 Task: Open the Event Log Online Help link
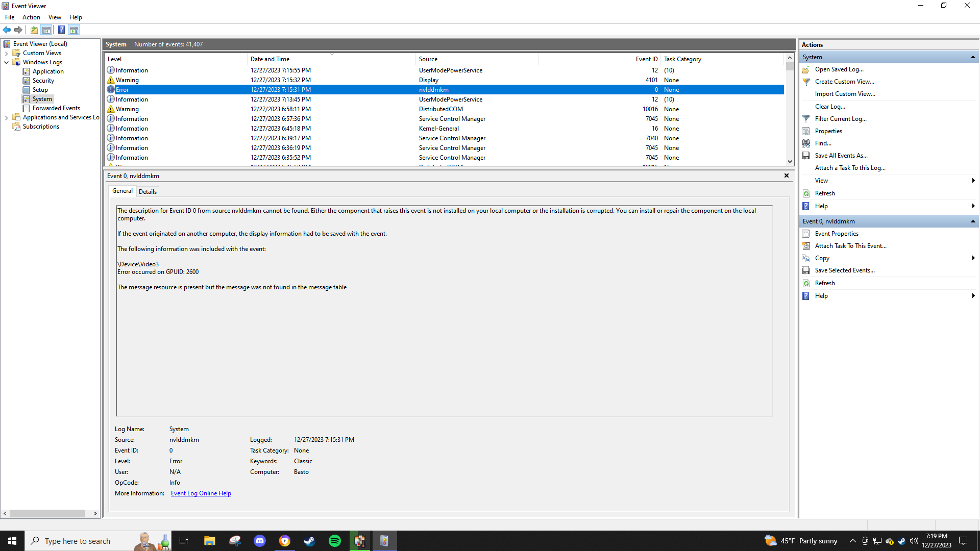click(x=201, y=493)
